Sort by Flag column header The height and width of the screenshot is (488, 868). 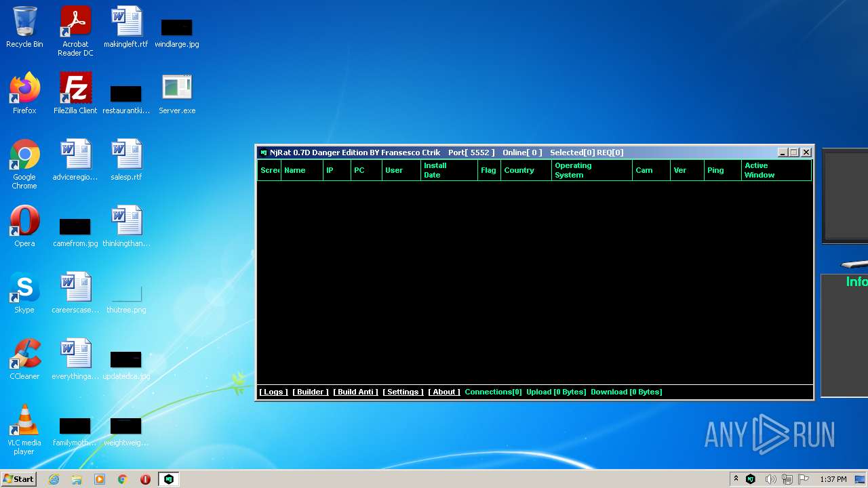[x=489, y=170]
